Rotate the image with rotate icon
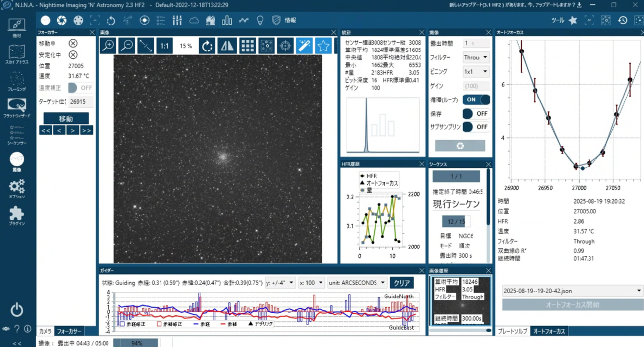The width and height of the screenshot is (644, 347). pyautogui.click(x=207, y=46)
